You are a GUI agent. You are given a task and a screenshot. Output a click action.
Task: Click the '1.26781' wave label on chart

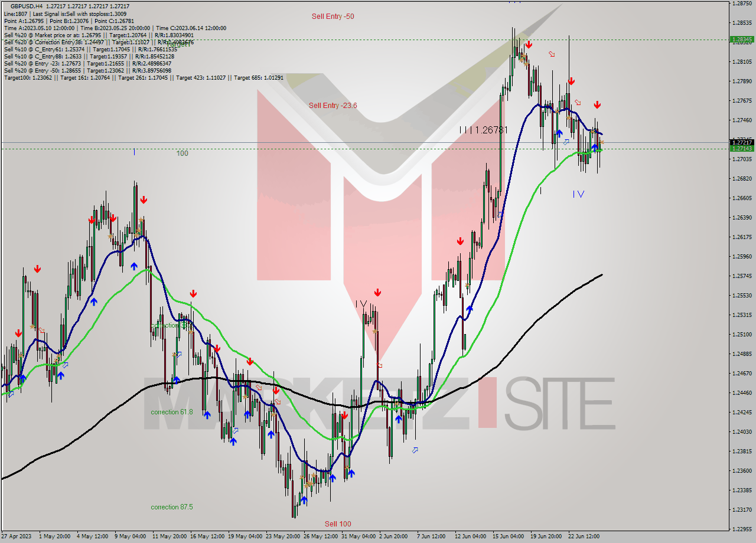point(490,130)
